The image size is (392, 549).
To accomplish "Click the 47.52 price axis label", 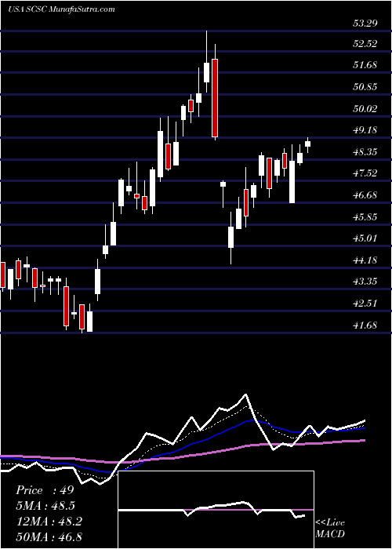I will tap(366, 173).
